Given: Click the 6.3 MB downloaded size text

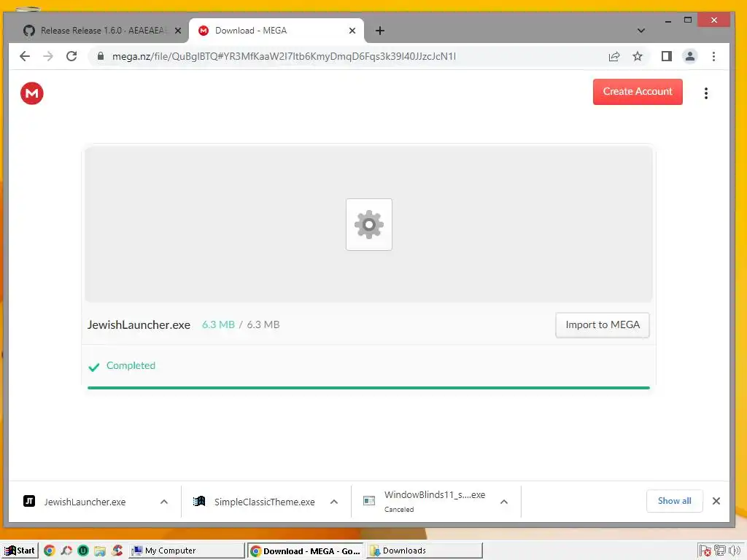Looking at the screenshot, I should point(218,324).
